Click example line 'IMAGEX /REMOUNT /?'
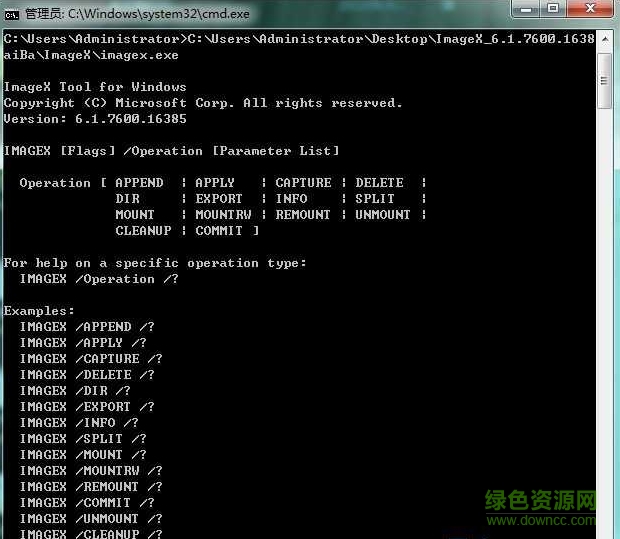This screenshot has height=539, width=620. [91, 486]
